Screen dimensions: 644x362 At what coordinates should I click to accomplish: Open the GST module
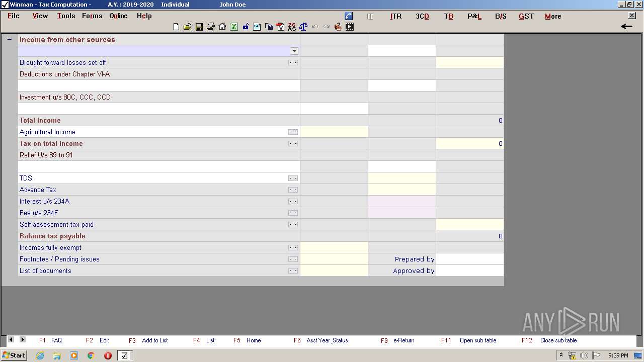[x=526, y=16]
